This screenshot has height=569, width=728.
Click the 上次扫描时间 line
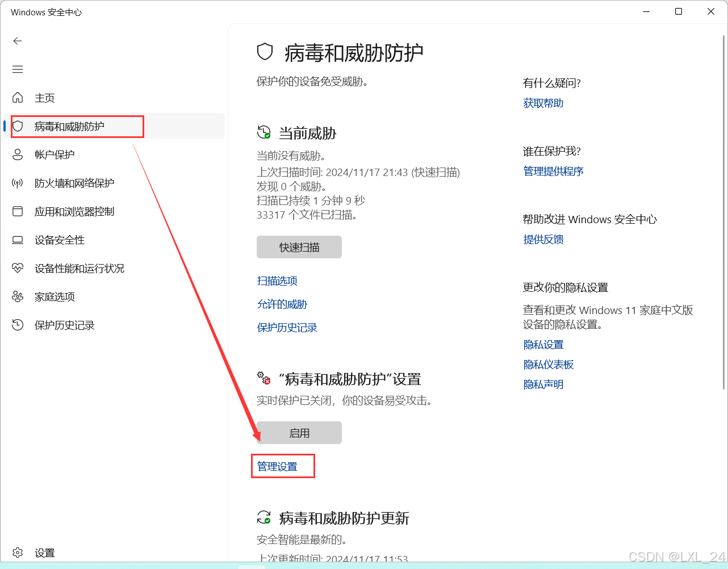(358, 172)
